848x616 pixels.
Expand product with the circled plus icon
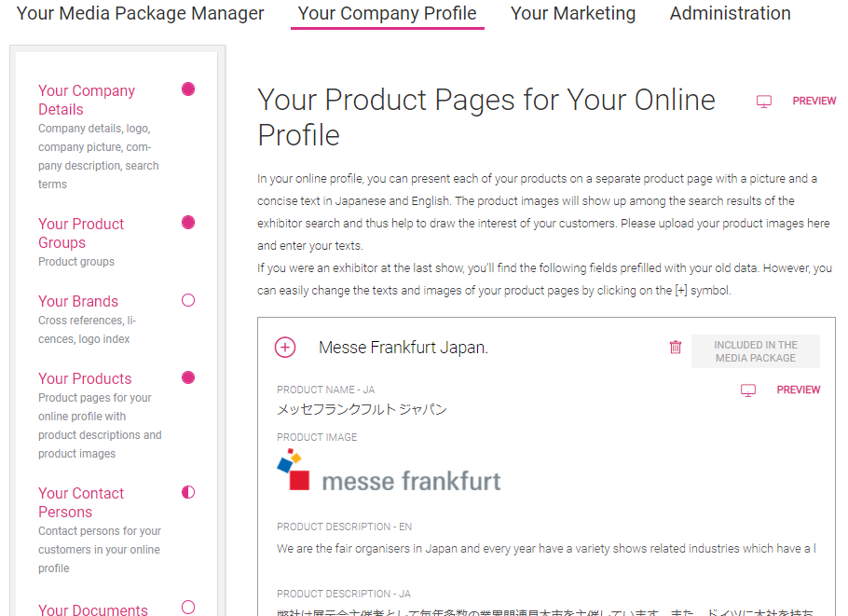(285, 348)
